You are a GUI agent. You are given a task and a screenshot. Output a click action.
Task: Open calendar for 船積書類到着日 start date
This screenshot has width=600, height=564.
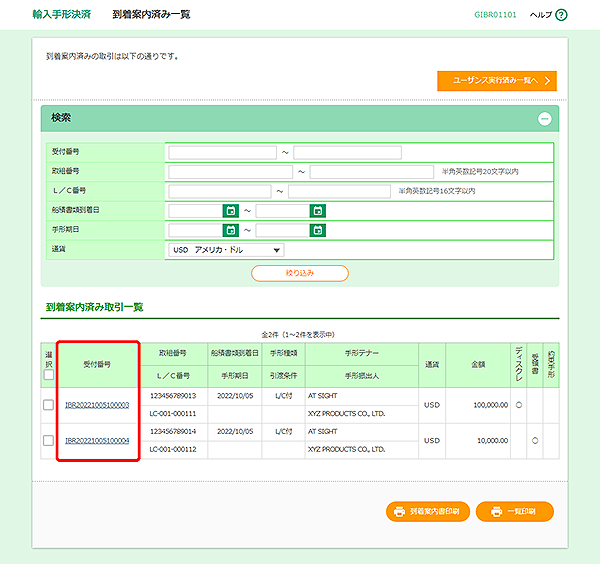[x=230, y=211]
